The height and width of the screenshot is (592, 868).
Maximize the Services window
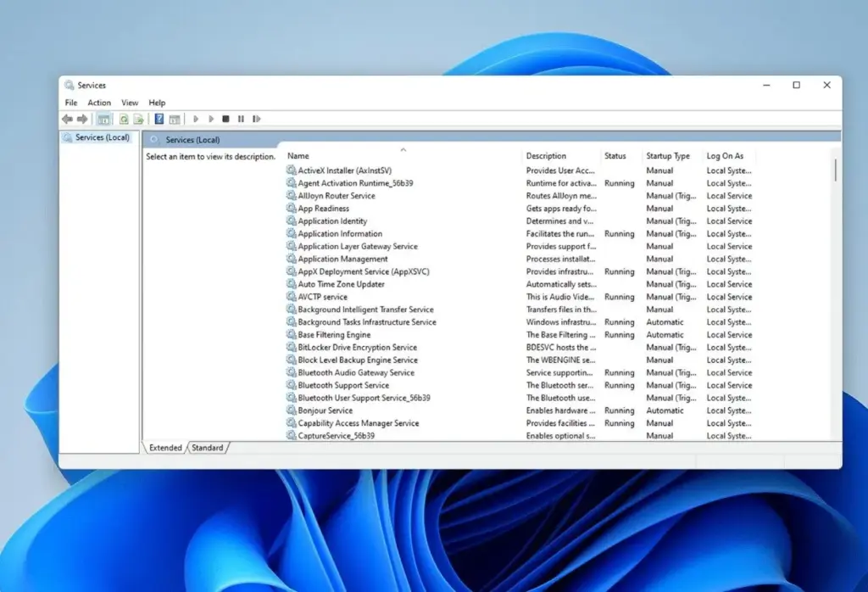pos(797,85)
